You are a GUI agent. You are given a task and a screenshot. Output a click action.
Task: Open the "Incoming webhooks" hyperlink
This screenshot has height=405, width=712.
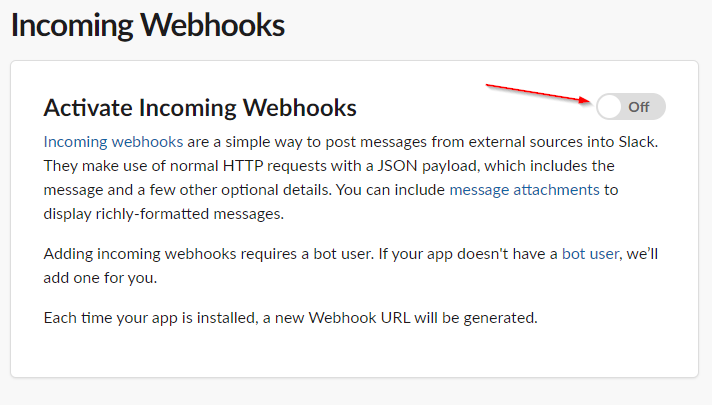(x=113, y=142)
